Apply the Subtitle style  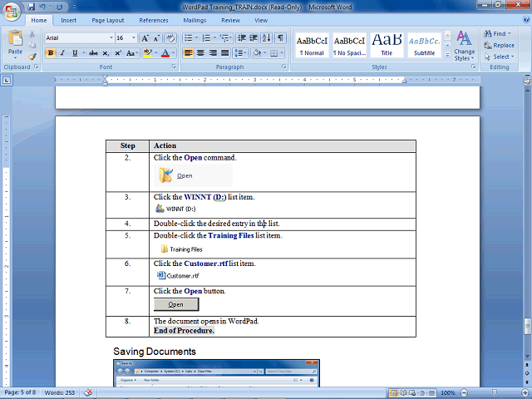click(424, 46)
